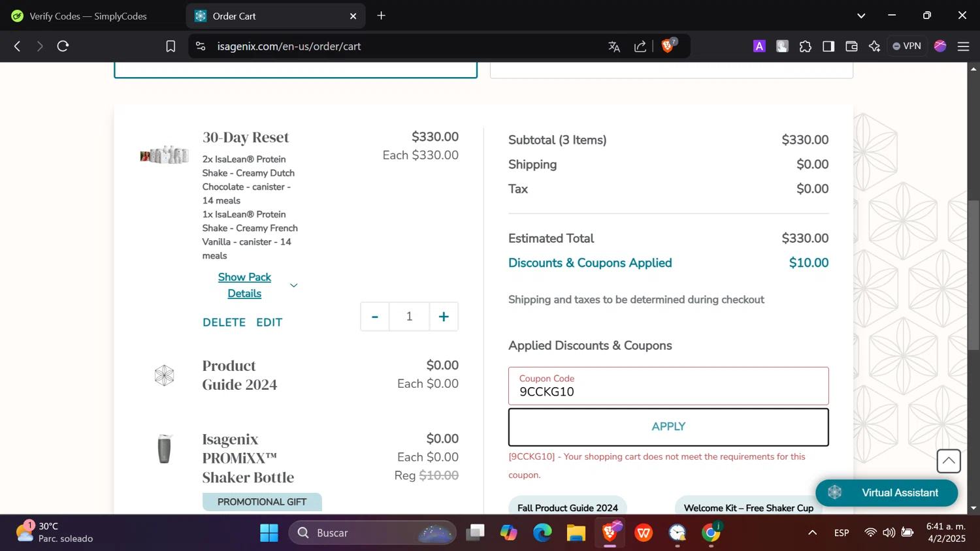Click Discounts & Coupons Applied link

click(590, 263)
